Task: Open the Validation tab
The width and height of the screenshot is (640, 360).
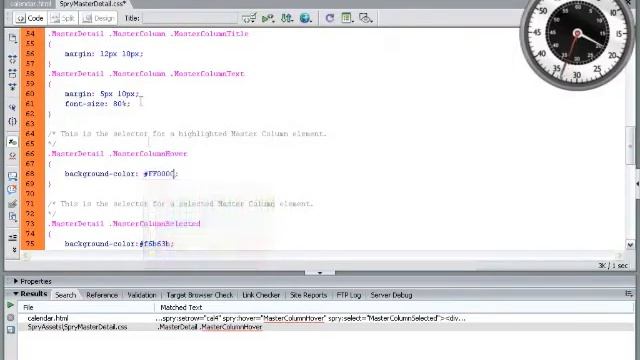Action: 142,295
